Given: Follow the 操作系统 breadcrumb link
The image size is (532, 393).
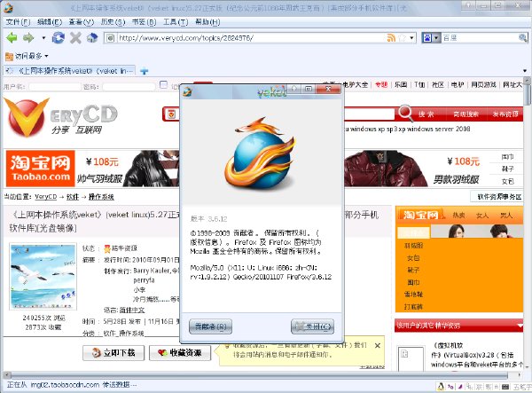Looking at the screenshot, I should pyautogui.click(x=101, y=197).
